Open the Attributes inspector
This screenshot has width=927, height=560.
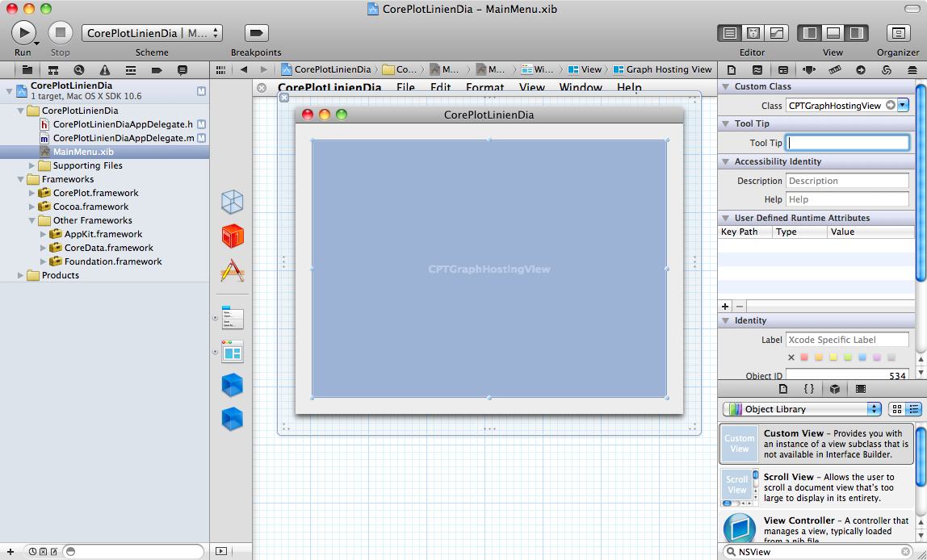(x=809, y=70)
